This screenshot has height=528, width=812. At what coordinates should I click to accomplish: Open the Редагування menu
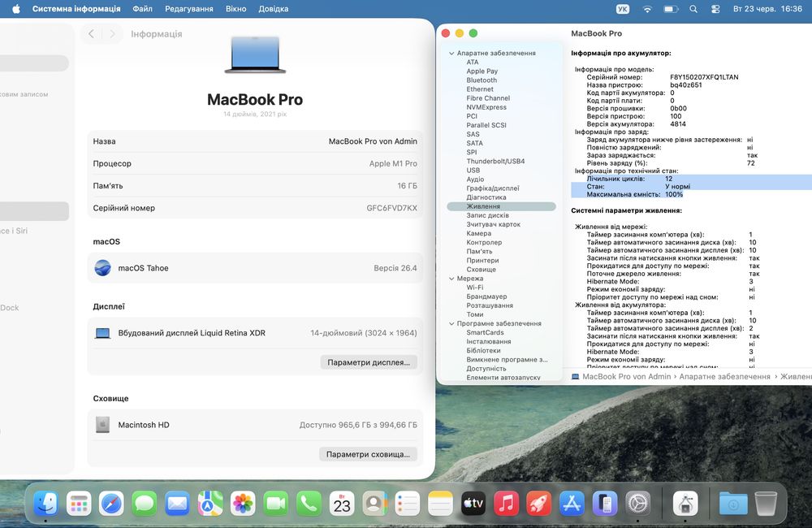(189, 9)
